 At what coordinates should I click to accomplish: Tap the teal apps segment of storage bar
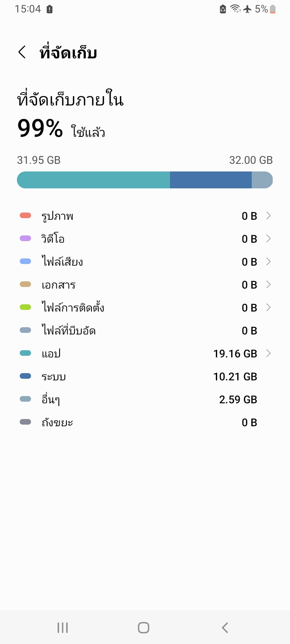point(93,180)
